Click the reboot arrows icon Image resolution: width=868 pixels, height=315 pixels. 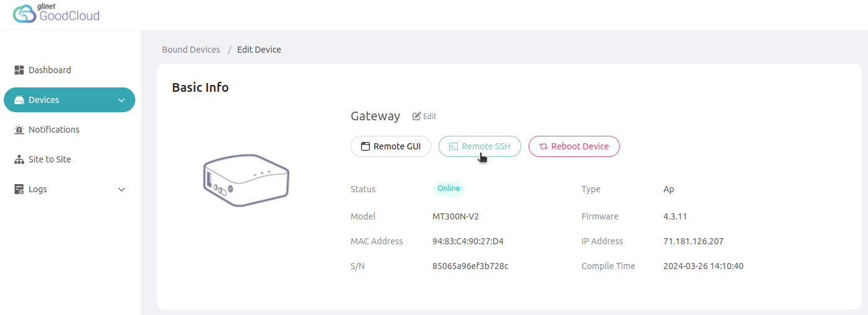click(544, 146)
